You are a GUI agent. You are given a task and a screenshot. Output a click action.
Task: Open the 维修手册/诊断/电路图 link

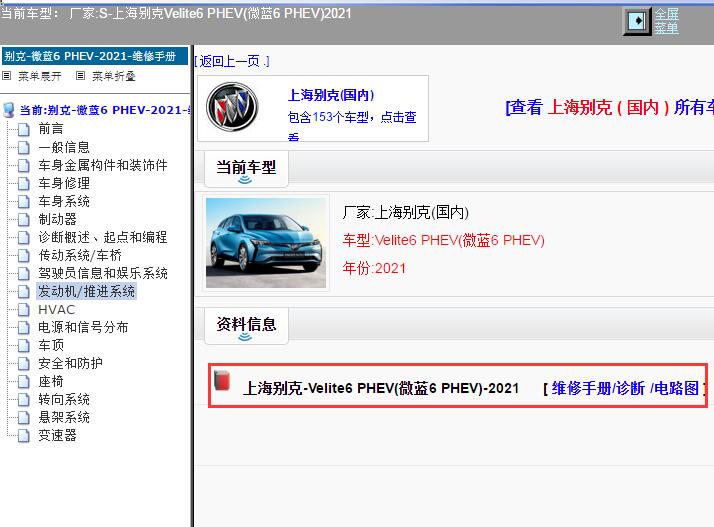tap(625, 389)
